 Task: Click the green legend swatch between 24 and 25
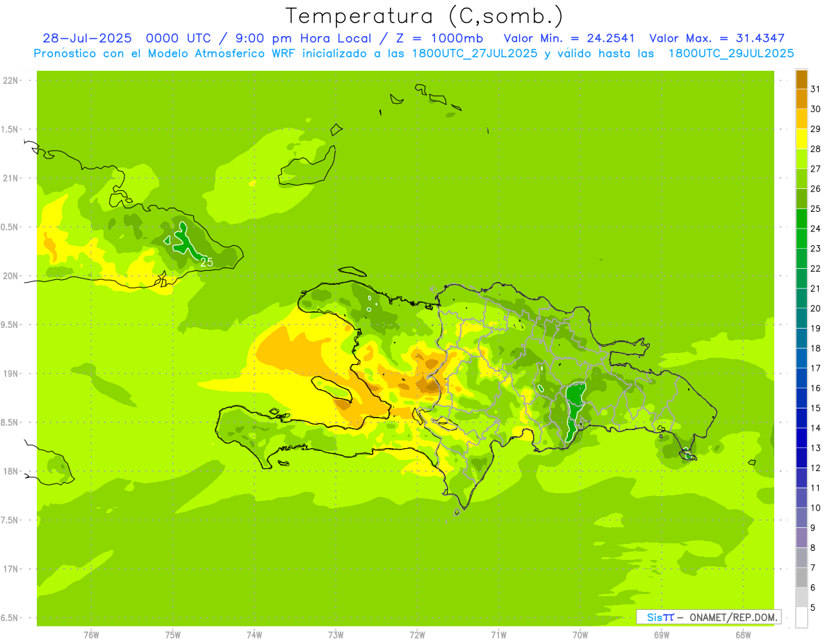pyautogui.click(x=801, y=218)
